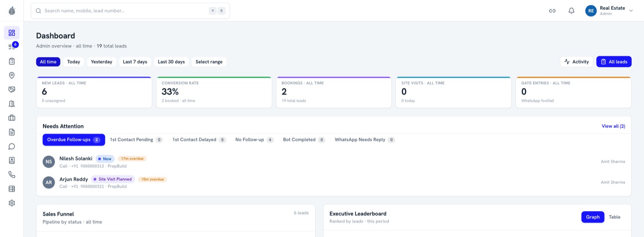644x237 pixels.
Task: Click the Nilesh Solanki phone number 9000000313
Action: coord(87,166)
